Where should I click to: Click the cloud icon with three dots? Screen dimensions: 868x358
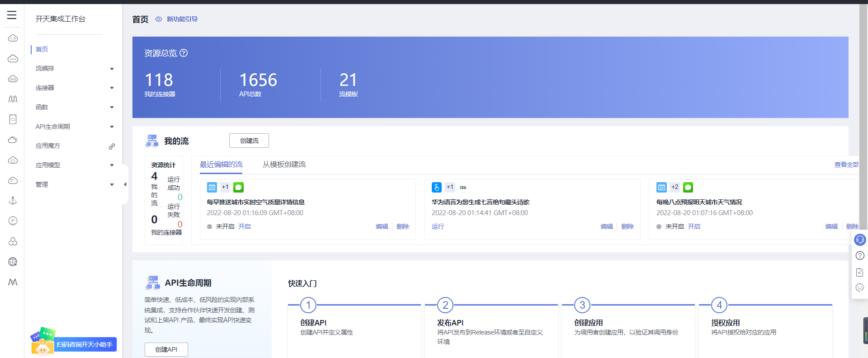click(x=13, y=58)
